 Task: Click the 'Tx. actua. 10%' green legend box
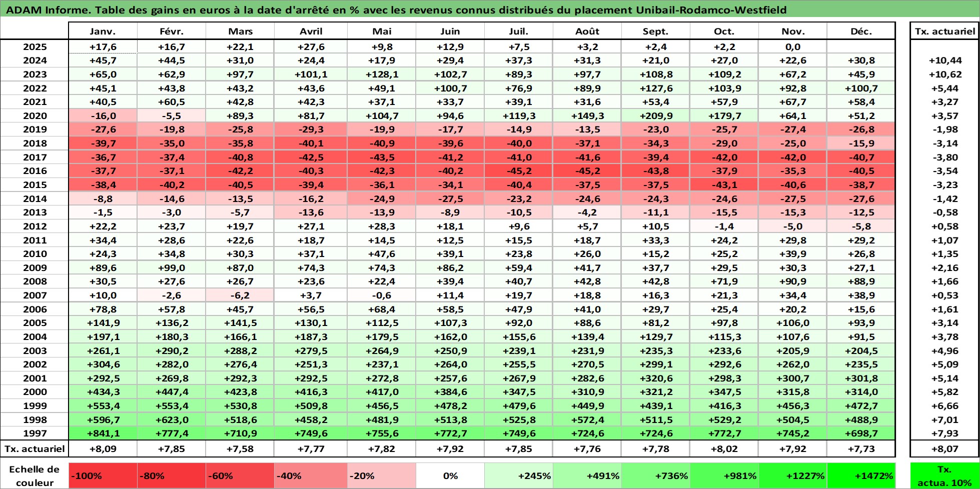click(x=944, y=475)
